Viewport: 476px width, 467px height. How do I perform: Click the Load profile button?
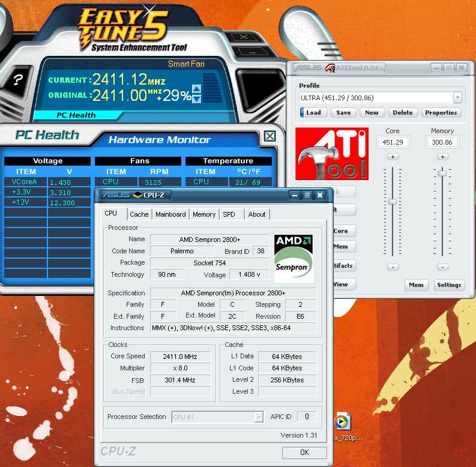click(312, 112)
